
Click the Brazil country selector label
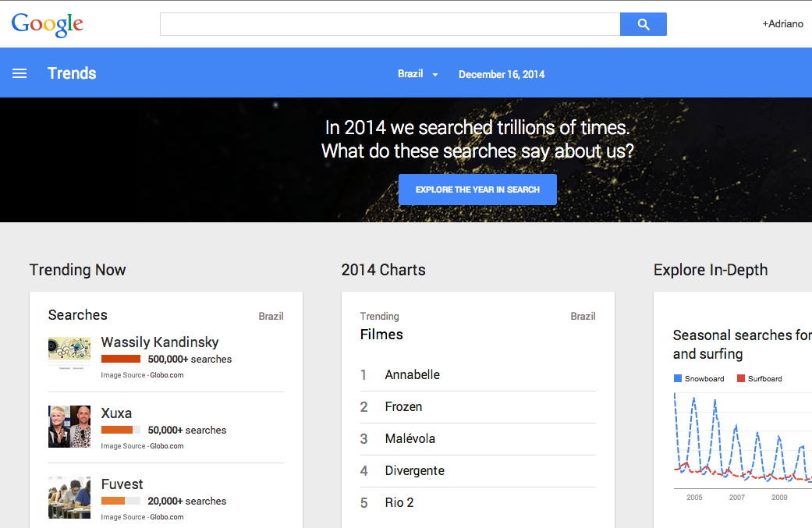pyautogui.click(x=410, y=74)
